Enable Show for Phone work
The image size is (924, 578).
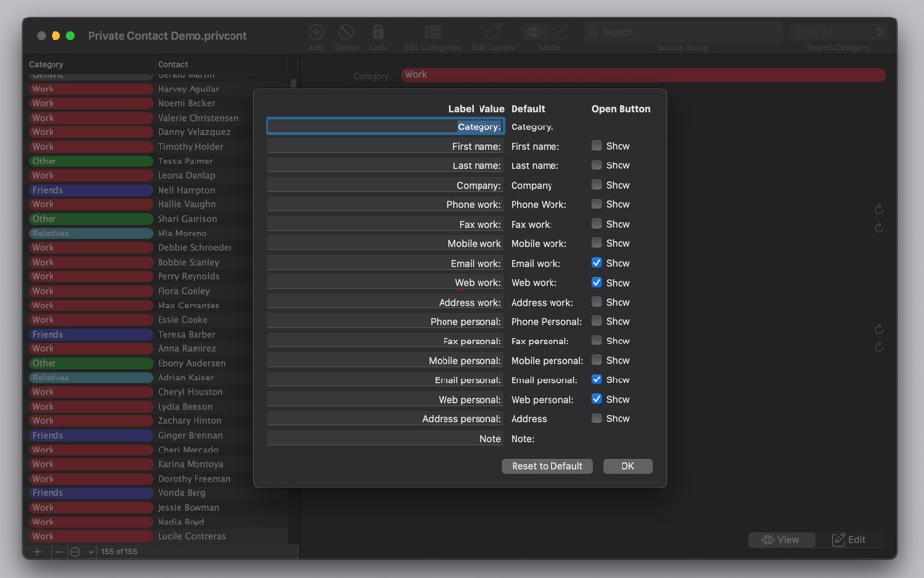click(597, 204)
